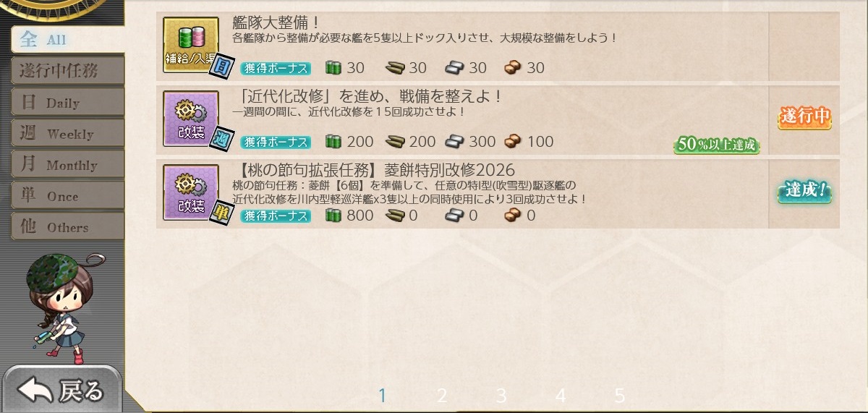
Task: Click the green fuel icon showing 800
Action: pyautogui.click(x=333, y=216)
